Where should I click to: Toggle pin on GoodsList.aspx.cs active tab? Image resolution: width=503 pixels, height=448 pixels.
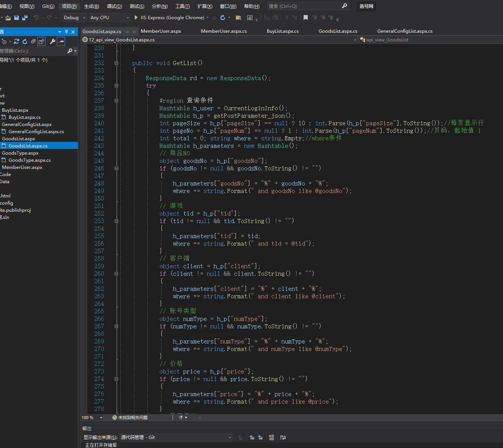point(128,32)
